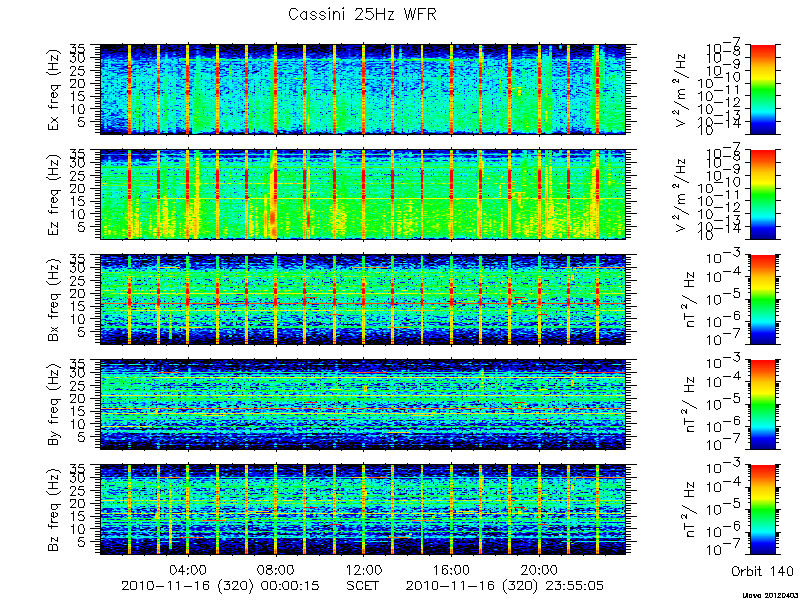
Task: Click the By panel color scale bar
Action: (762, 405)
